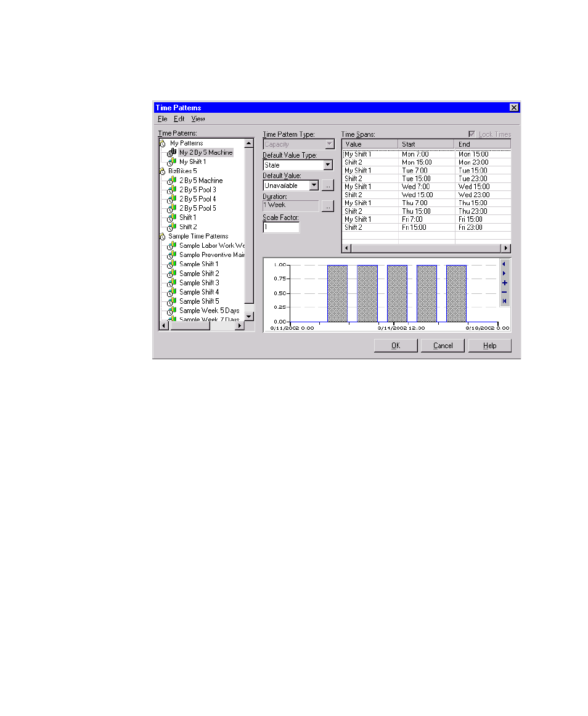Open the File menu
Screen dimensions: 588x716
click(x=163, y=119)
